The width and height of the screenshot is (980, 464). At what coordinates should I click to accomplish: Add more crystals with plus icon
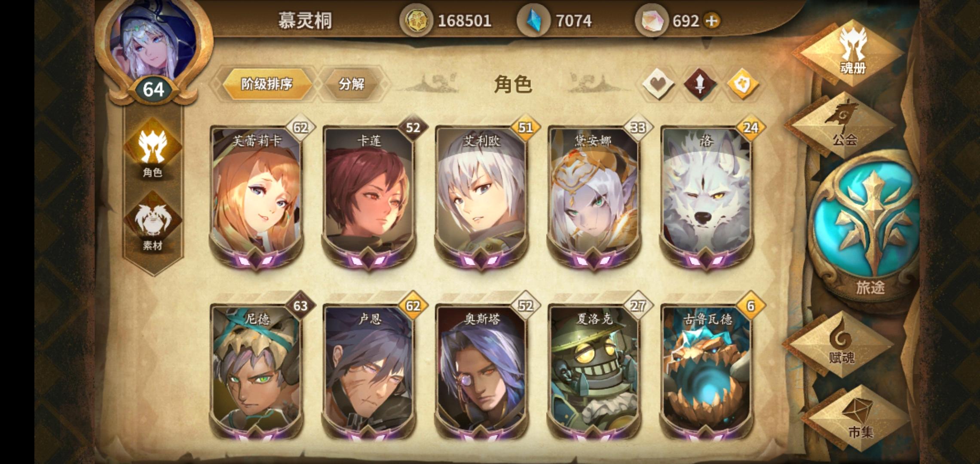pyautogui.click(x=712, y=21)
